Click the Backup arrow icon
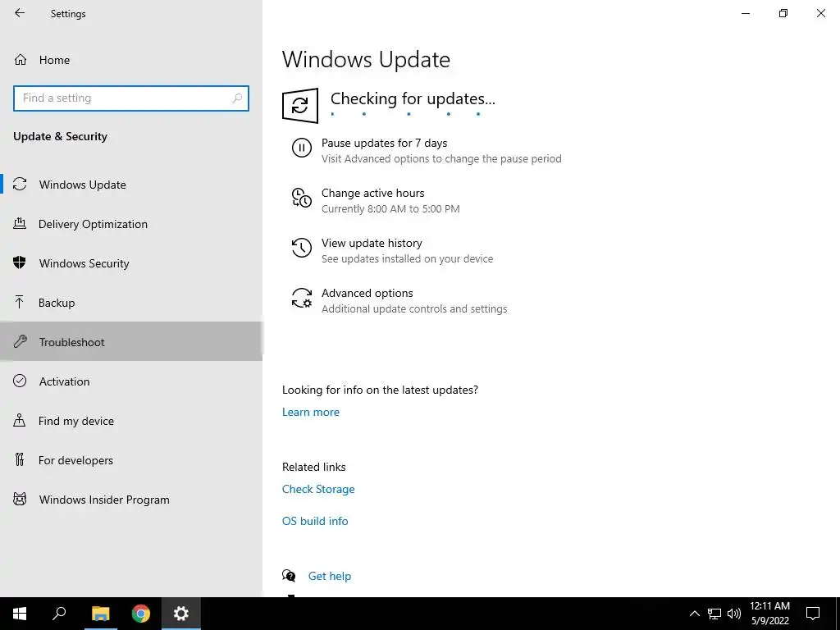 [x=20, y=302]
